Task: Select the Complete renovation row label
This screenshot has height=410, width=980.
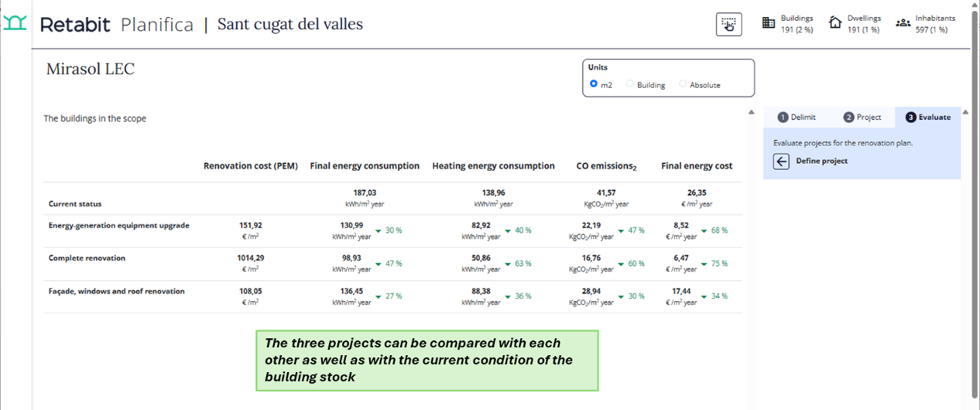Action: [87, 258]
